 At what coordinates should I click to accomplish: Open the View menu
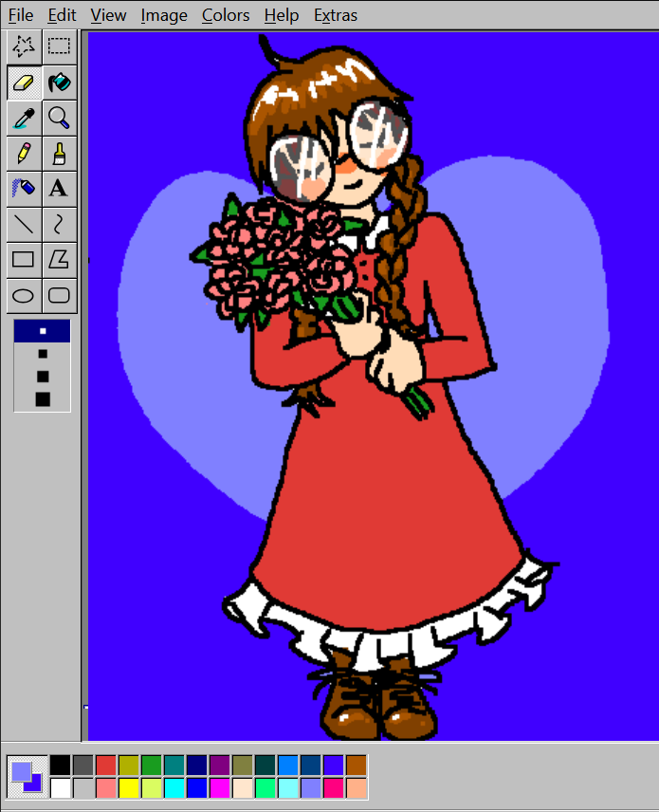point(108,15)
